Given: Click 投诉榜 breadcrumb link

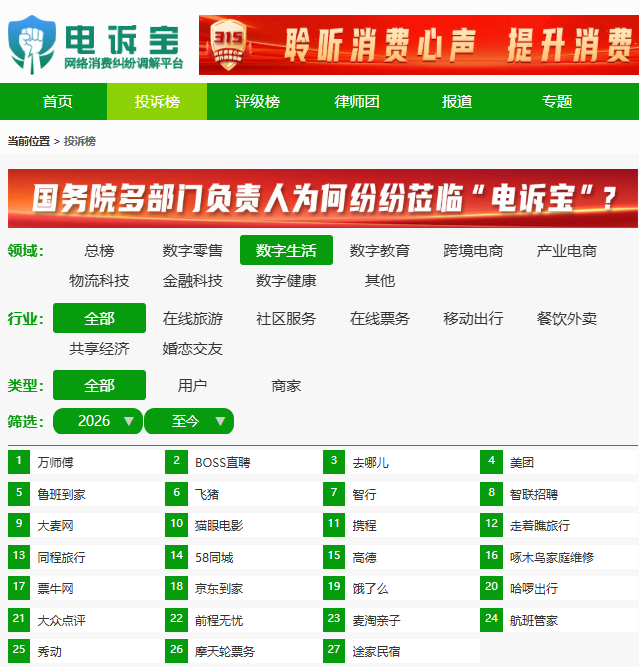Looking at the screenshot, I should (x=80, y=141).
